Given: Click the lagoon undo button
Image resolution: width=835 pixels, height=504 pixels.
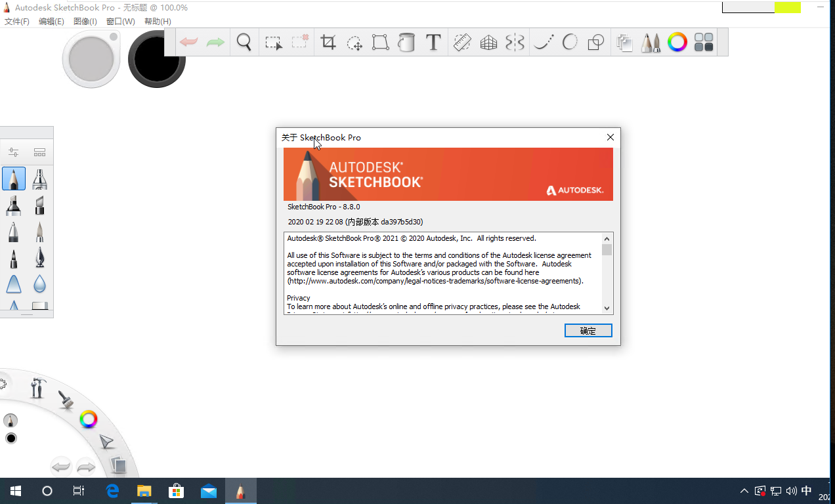Looking at the screenshot, I should (x=61, y=467).
